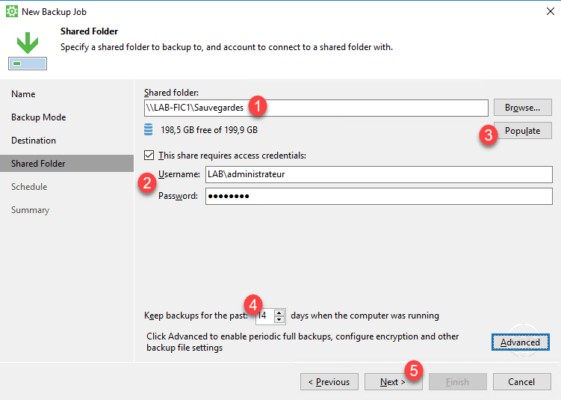The width and height of the screenshot is (561, 400).
Task: Click the blue disk storage icon
Action: pos(148,130)
